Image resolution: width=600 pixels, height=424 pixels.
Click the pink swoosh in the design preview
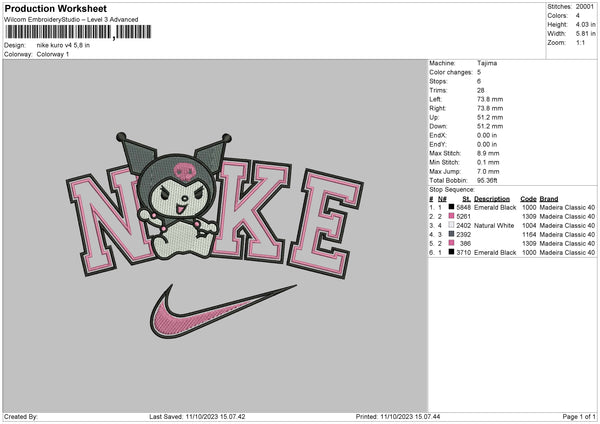coord(222,312)
